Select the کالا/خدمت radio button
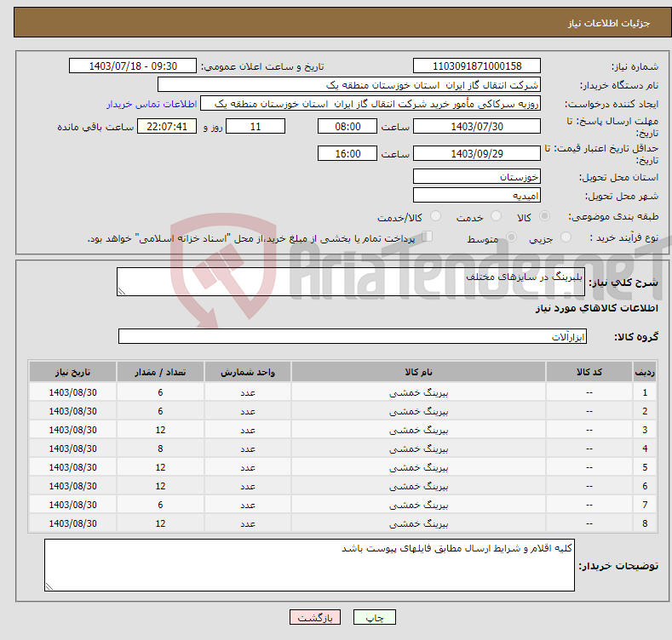Image resolution: width=672 pixels, height=640 pixels. [x=435, y=216]
